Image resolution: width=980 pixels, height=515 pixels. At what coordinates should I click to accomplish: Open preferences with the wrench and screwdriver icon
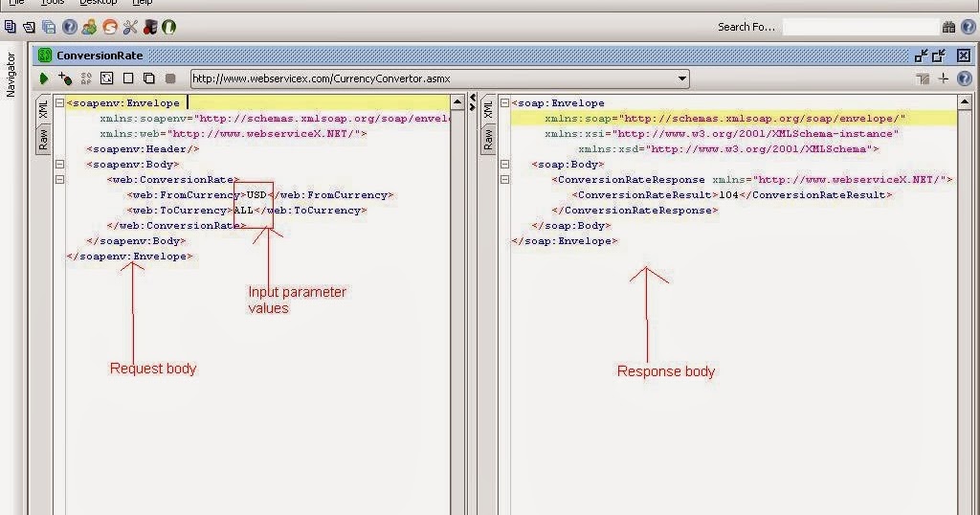click(130, 27)
